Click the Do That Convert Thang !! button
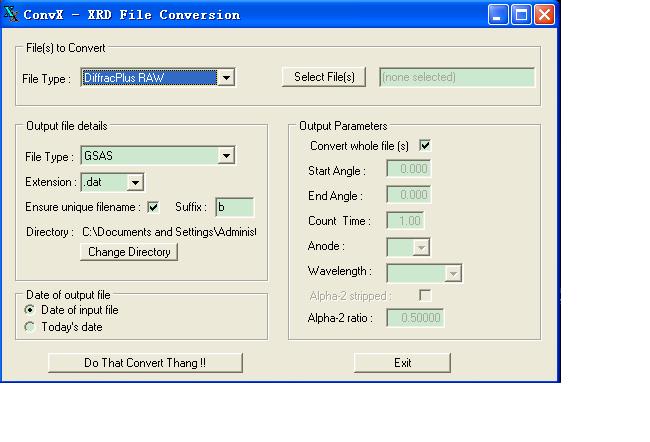 click(145, 363)
